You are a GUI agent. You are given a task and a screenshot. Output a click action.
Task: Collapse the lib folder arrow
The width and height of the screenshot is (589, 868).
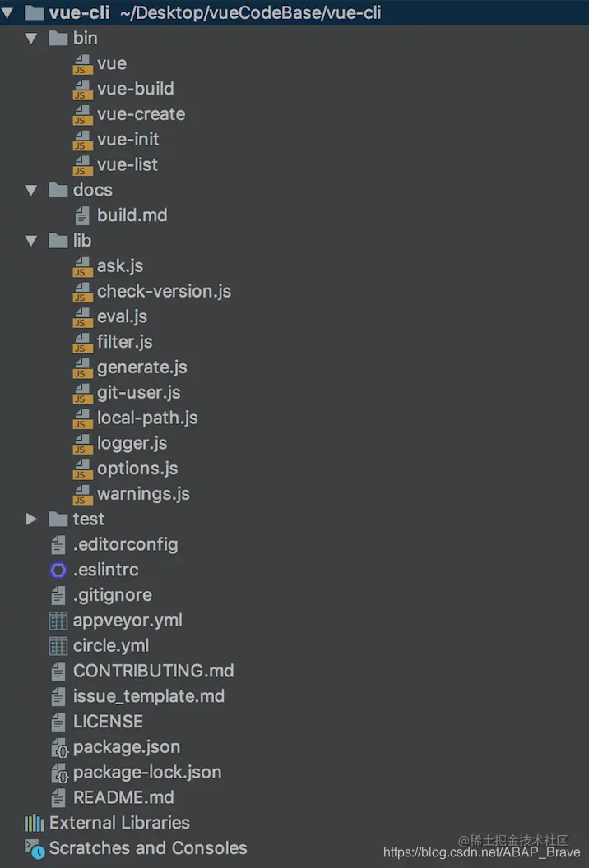(x=31, y=241)
